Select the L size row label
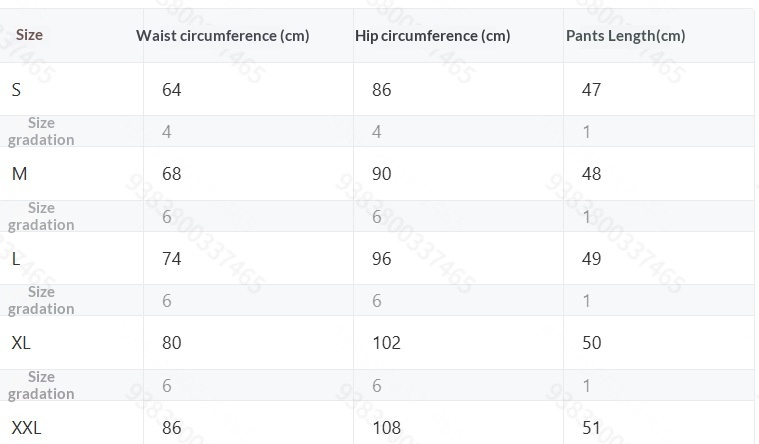759x444 pixels. pyautogui.click(x=16, y=259)
